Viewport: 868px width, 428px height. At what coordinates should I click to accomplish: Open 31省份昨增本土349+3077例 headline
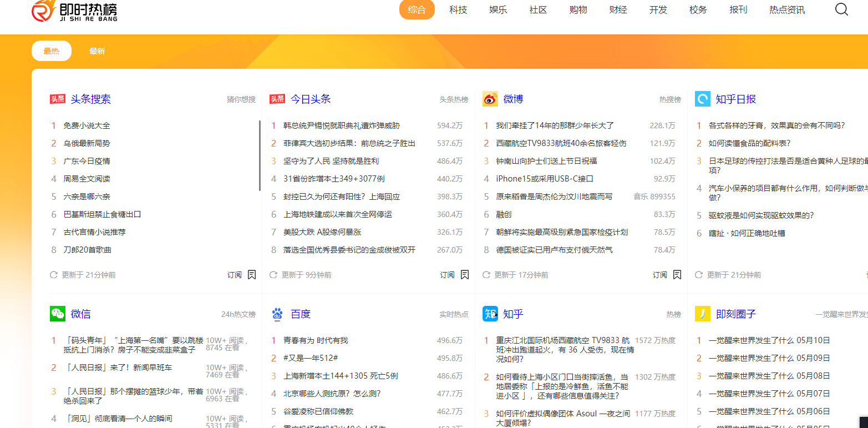point(334,179)
